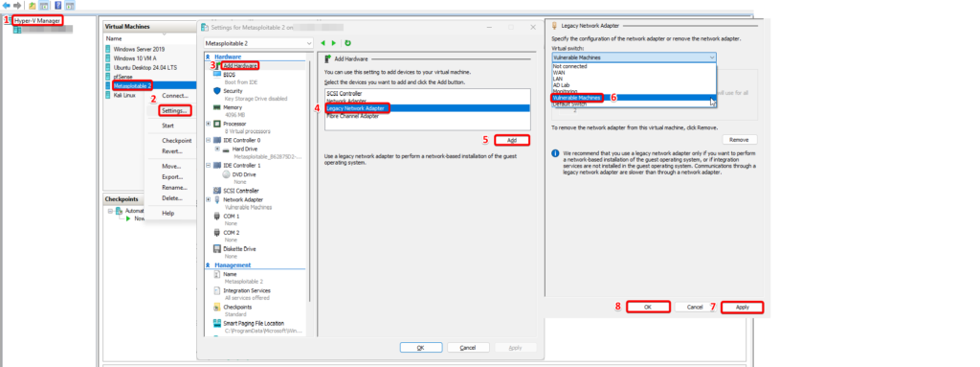Select the Smart Paging File Location icon
980x367 pixels.
point(217,323)
